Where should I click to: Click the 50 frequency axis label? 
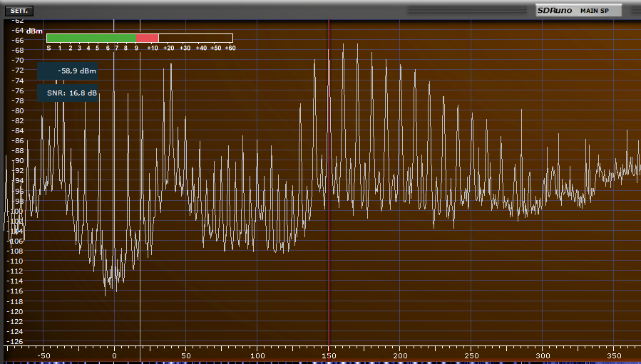(x=185, y=356)
